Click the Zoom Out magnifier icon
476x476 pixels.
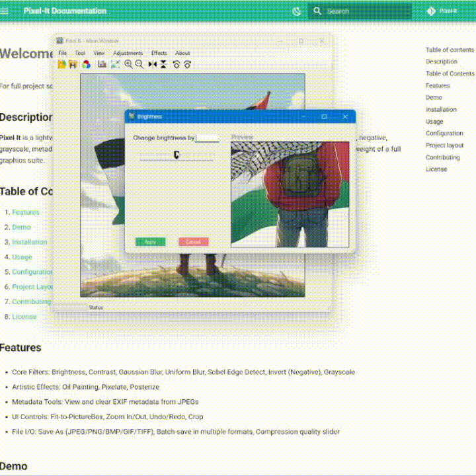point(139,64)
